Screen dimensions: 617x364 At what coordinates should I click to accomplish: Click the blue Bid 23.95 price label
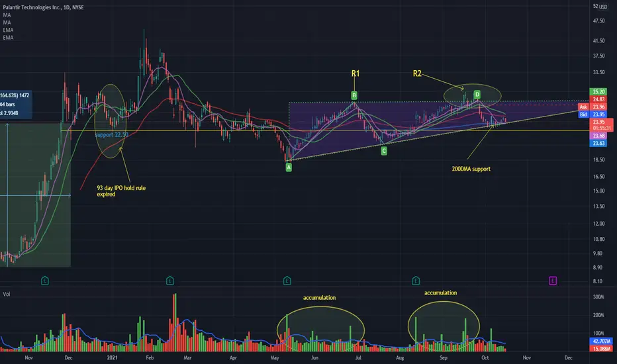[594, 114]
